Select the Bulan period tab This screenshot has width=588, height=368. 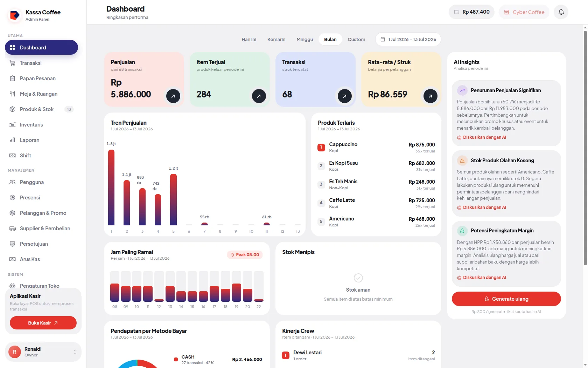(330, 39)
